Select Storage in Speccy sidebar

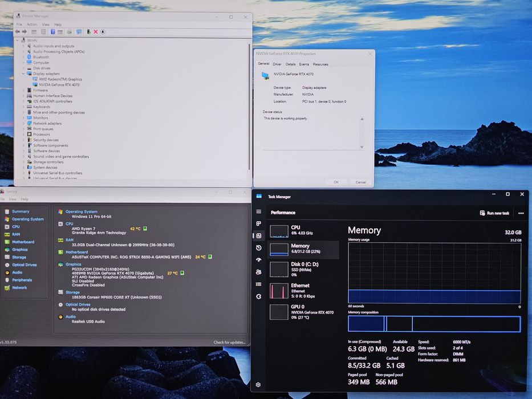(19, 257)
